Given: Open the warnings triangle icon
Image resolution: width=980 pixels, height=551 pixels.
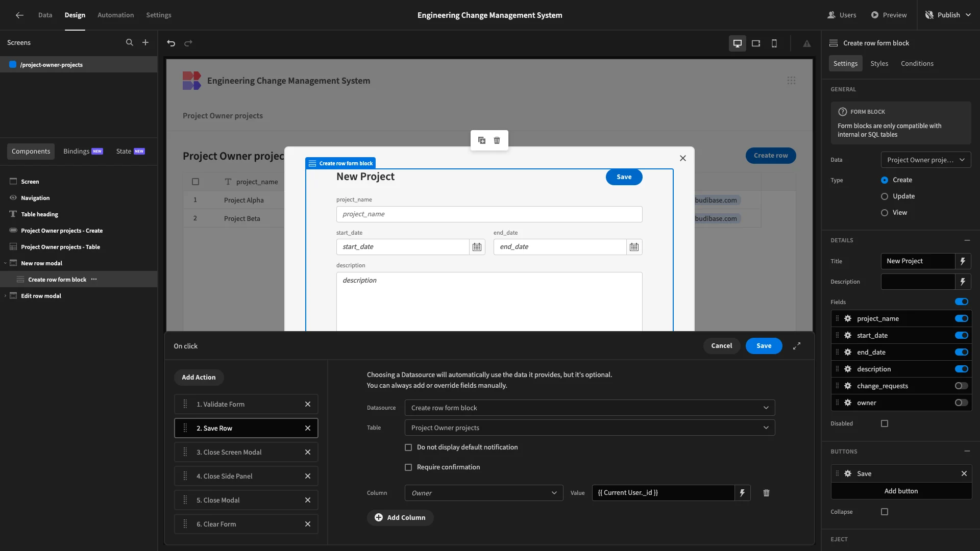Looking at the screenshot, I should [807, 43].
